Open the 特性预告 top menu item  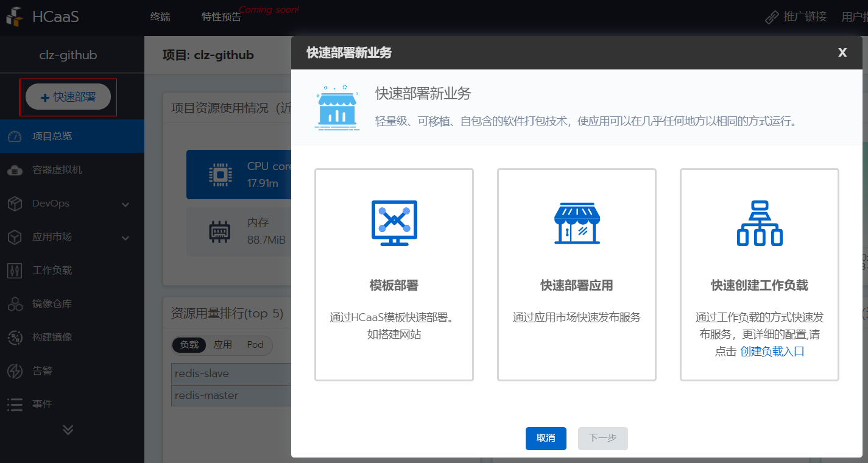tap(221, 17)
